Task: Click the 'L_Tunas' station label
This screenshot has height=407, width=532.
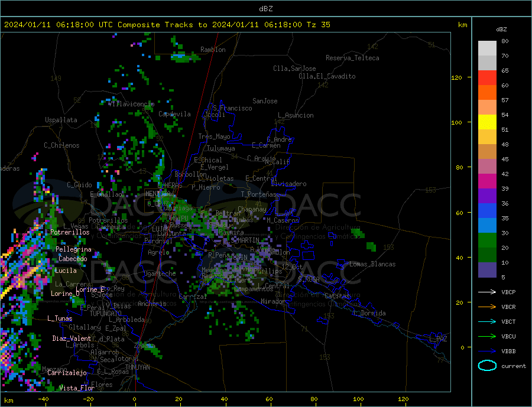Action: (x=60, y=318)
